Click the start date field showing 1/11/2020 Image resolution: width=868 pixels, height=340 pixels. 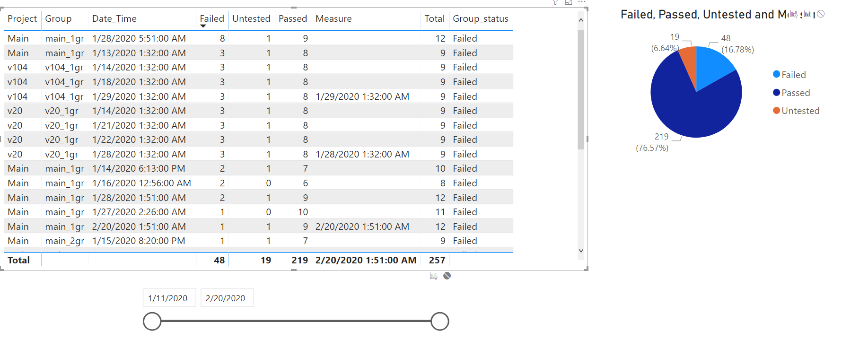pos(169,298)
